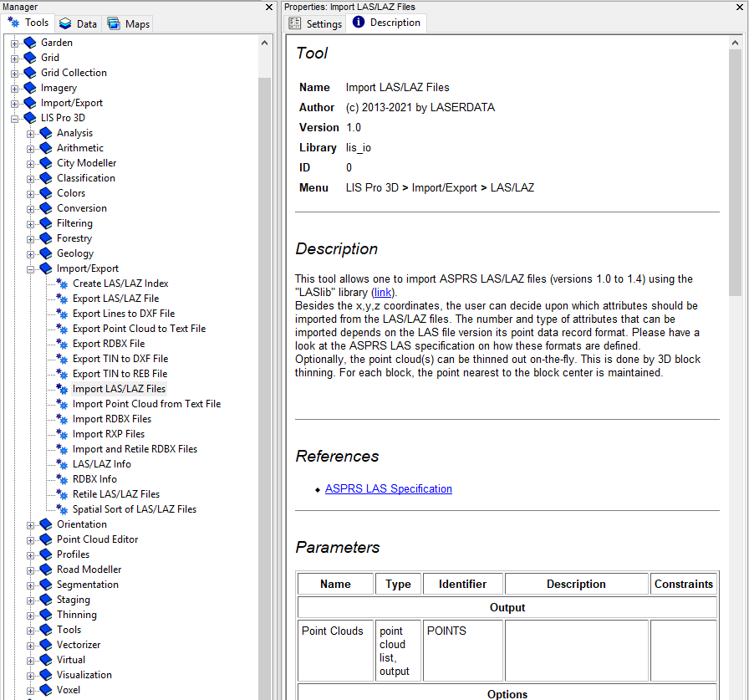Expand the Grid tree node
This screenshot has width=749, height=700.
[14, 59]
